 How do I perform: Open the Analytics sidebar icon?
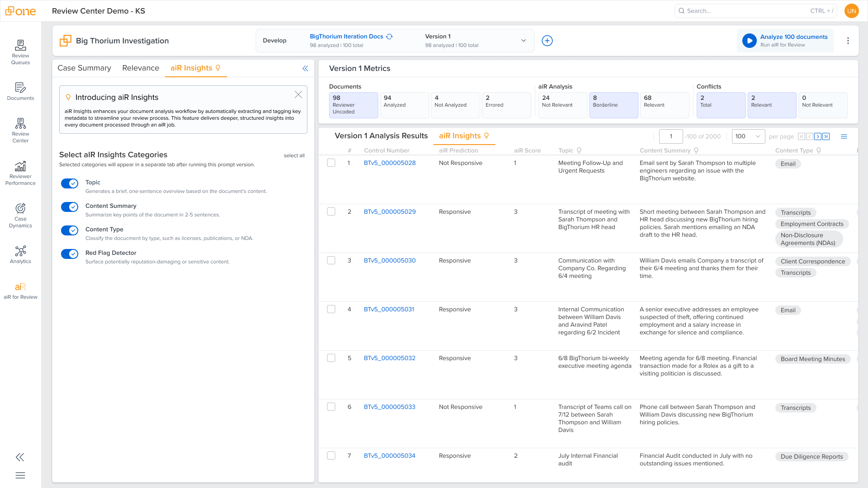(20, 254)
